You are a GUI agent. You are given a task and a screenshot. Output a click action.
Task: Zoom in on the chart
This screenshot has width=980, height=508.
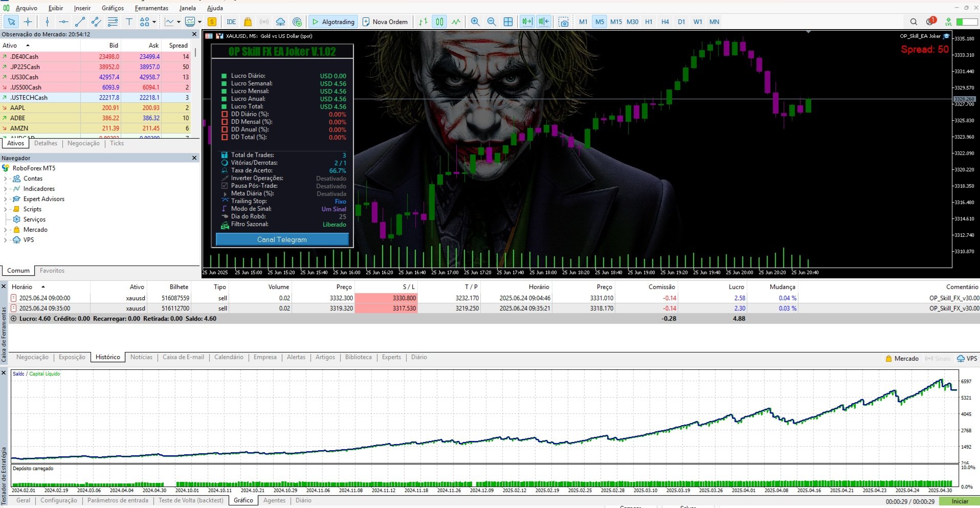[475, 21]
